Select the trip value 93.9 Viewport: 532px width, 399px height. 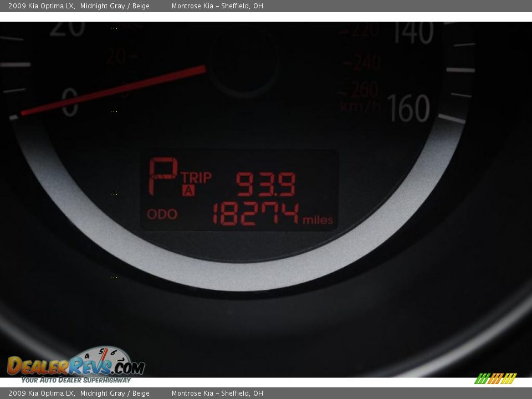click(265, 184)
